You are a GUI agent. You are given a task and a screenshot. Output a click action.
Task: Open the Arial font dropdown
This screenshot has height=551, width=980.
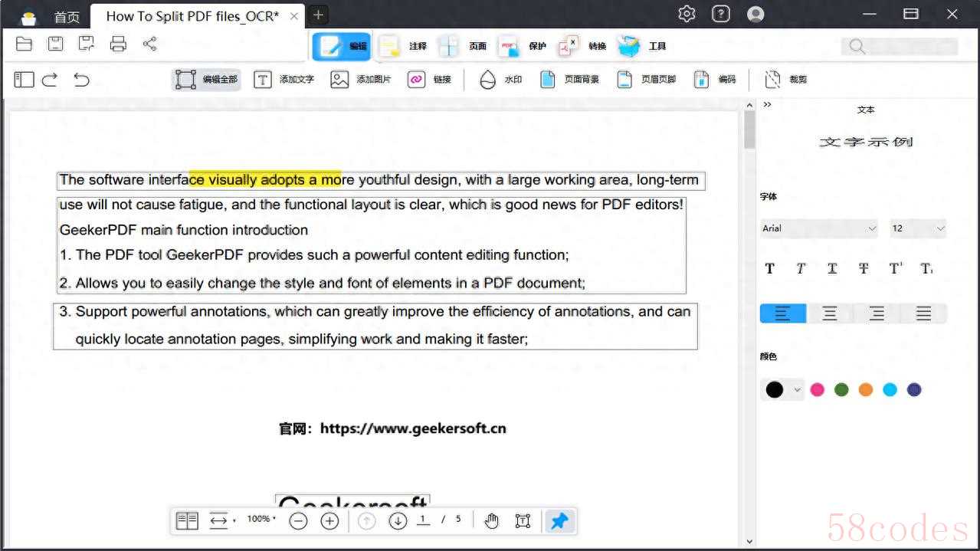tap(818, 228)
